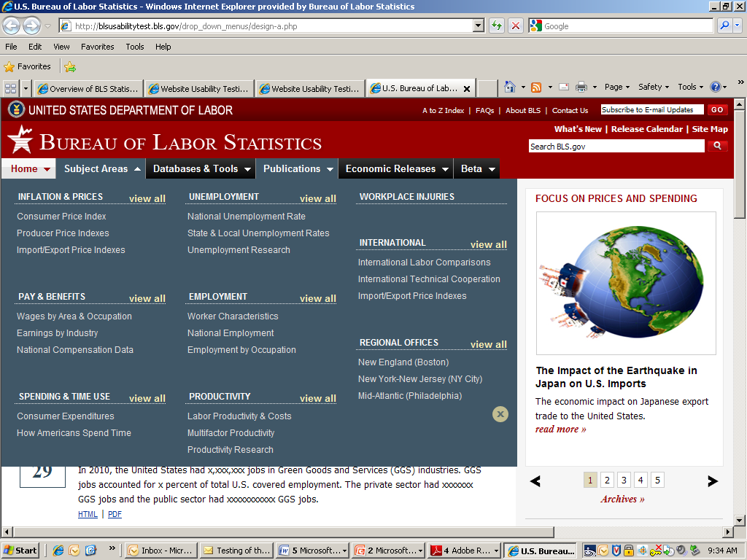Click the Add to Favorites Bar icon
This screenshot has width=747, height=560.
[x=70, y=66]
